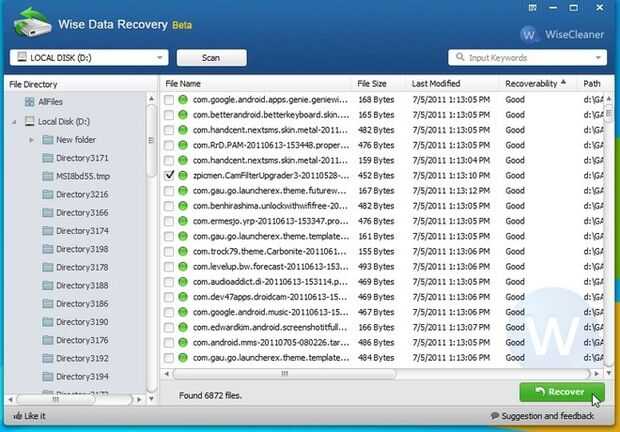Screen dimensions: 620x432
Task: Click the Input Keywords search field
Action: [x=528, y=58]
